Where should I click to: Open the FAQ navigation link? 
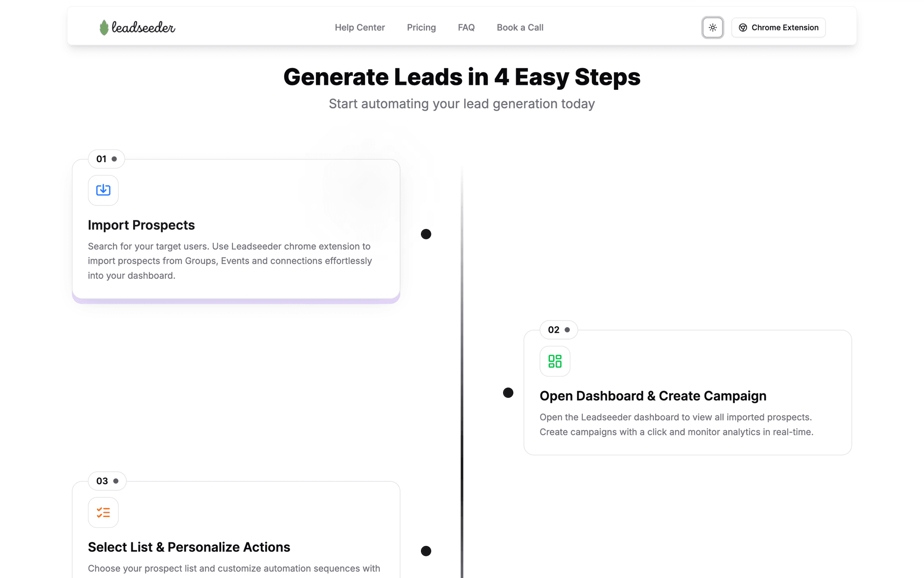point(466,28)
